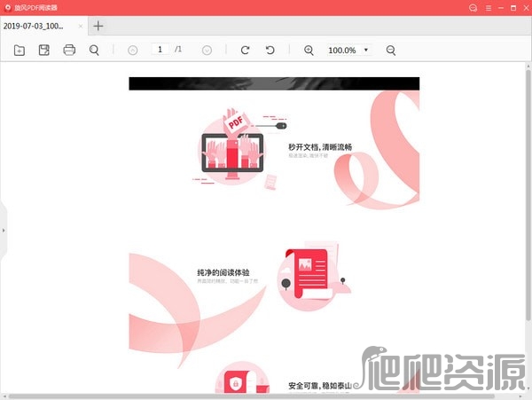Print the current document
532x400 pixels.
69,51
